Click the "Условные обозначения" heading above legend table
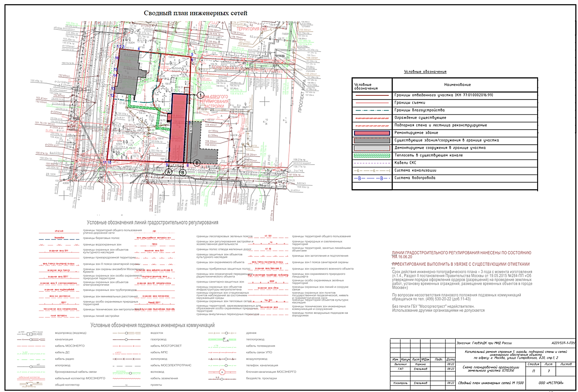Viewport: 578px width, 392px height. point(425,72)
